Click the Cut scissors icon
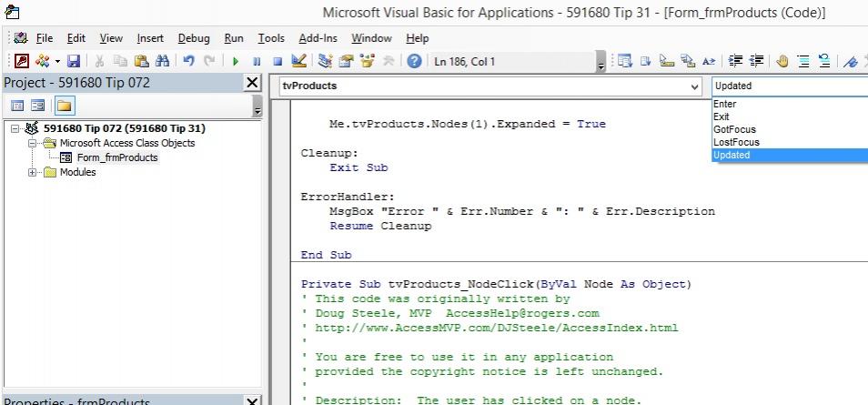The image size is (868, 405). [100, 61]
